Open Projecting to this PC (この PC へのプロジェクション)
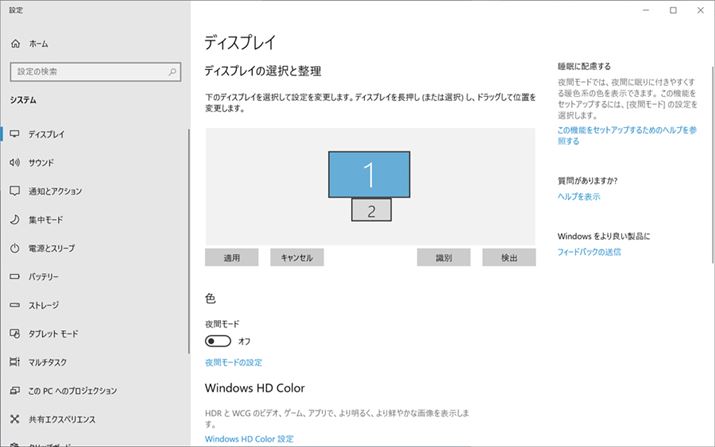 coord(72,390)
